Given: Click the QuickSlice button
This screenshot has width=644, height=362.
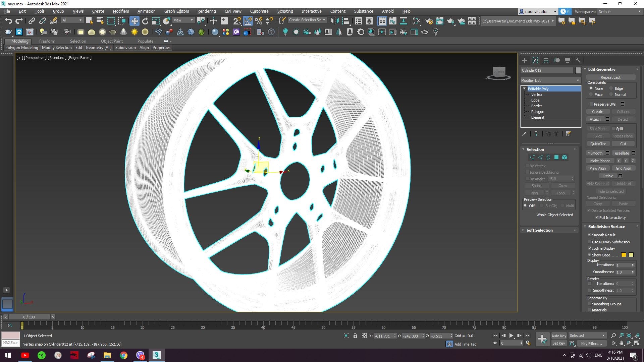Looking at the screenshot, I should [x=598, y=144].
